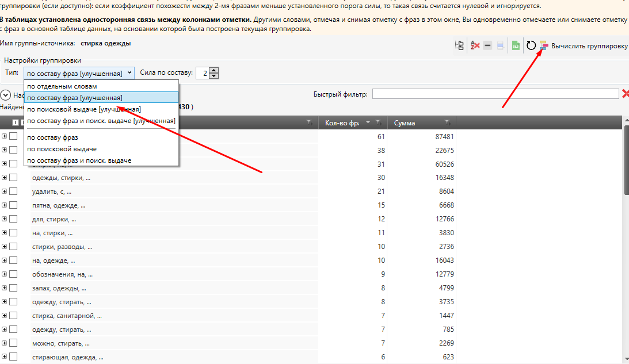Click the Сила по составу value field
The height and width of the screenshot is (364, 629).
[203, 73]
